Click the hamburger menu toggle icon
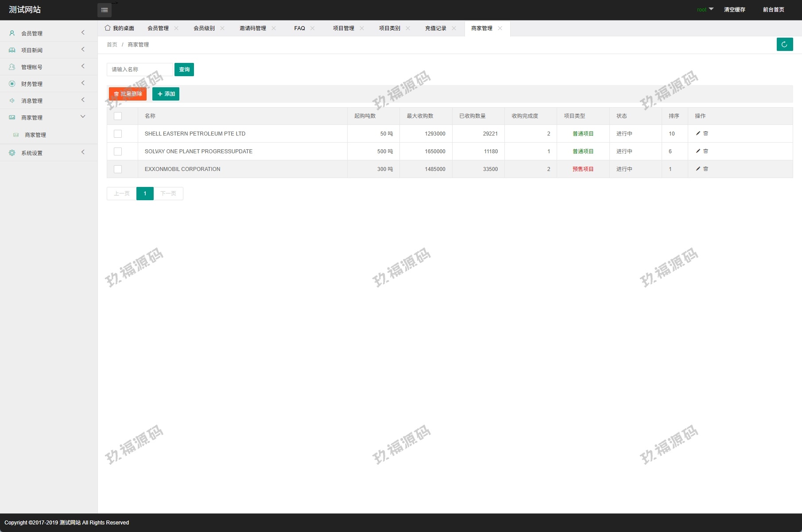Image resolution: width=802 pixels, height=532 pixels. (105, 10)
